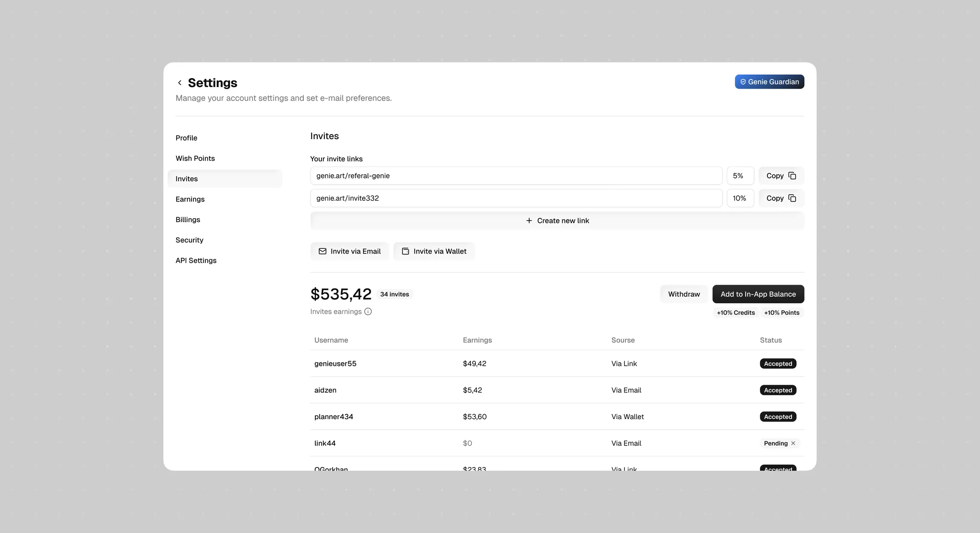980x533 pixels.
Task: Click the 5% commission field
Action: pyautogui.click(x=740, y=176)
